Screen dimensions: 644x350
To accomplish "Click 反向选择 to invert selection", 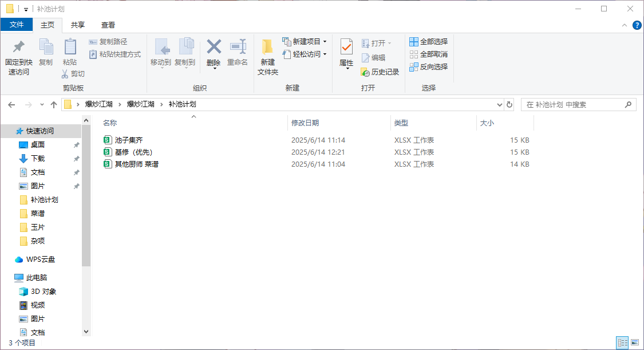I will tap(429, 67).
